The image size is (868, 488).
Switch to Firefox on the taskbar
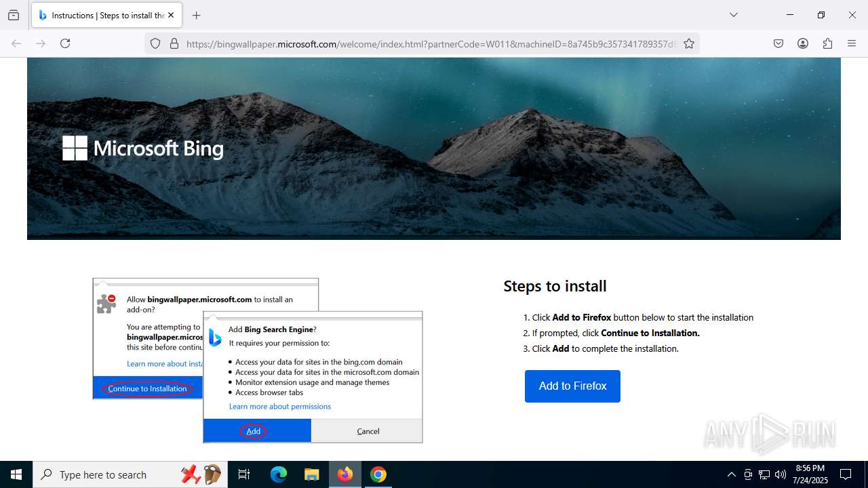[x=345, y=474]
